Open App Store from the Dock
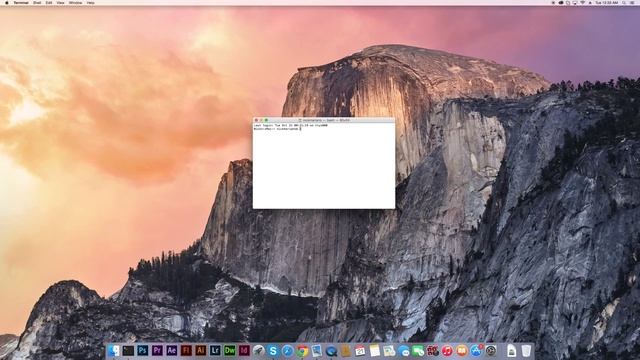This screenshot has width=640, height=360. [x=476, y=350]
